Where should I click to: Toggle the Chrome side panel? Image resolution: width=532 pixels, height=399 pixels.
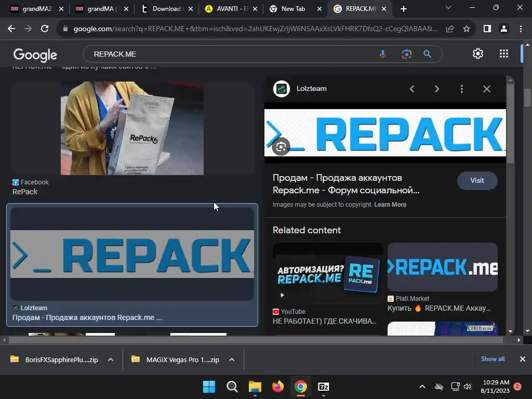[487, 29]
